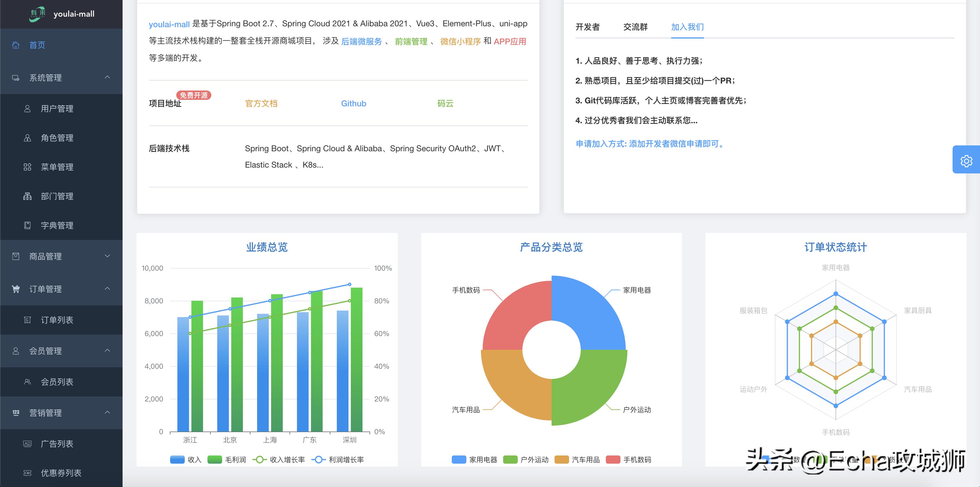This screenshot has width=980, height=487.
Task: Select the 首页 home icon
Action: [15, 45]
